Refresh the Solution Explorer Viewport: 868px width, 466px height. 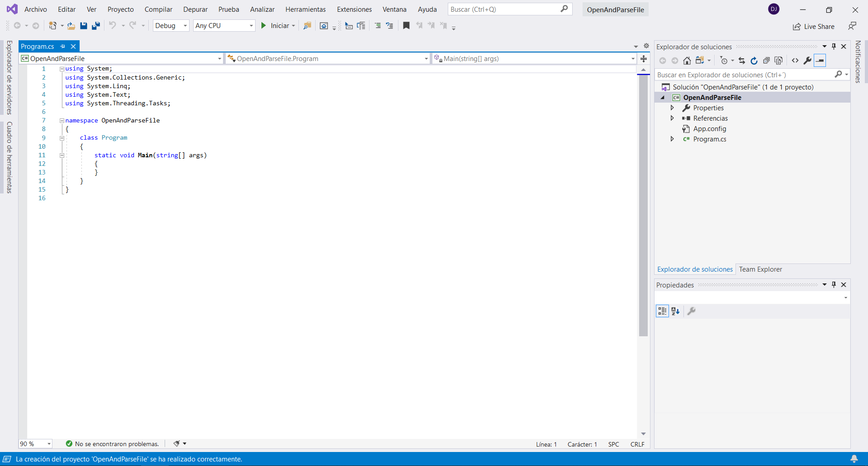(754, 61)
